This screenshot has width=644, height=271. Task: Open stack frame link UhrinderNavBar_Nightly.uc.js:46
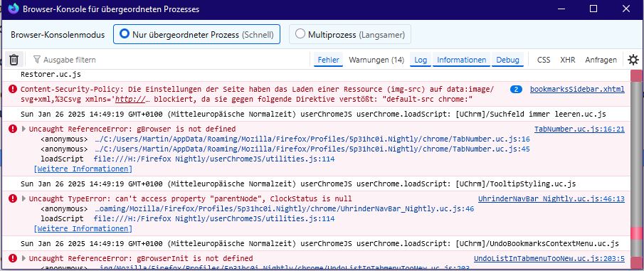click(284, 209)
